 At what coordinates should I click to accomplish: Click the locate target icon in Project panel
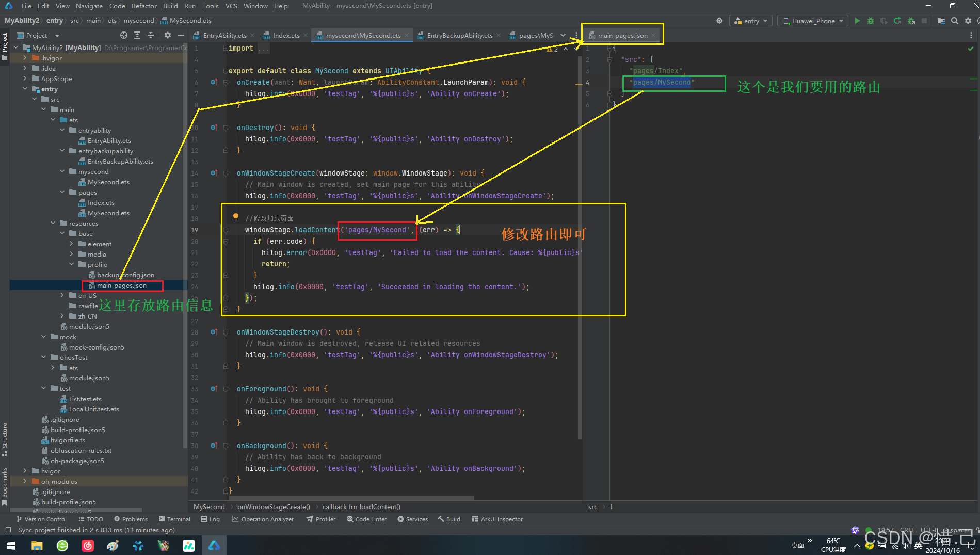coord(124,35)
